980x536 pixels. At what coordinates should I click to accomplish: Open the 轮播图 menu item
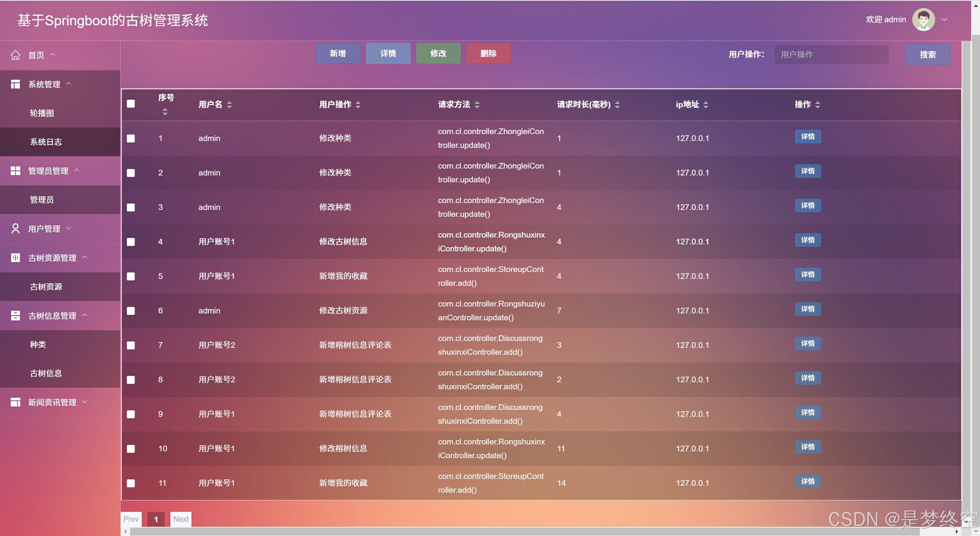60,113
